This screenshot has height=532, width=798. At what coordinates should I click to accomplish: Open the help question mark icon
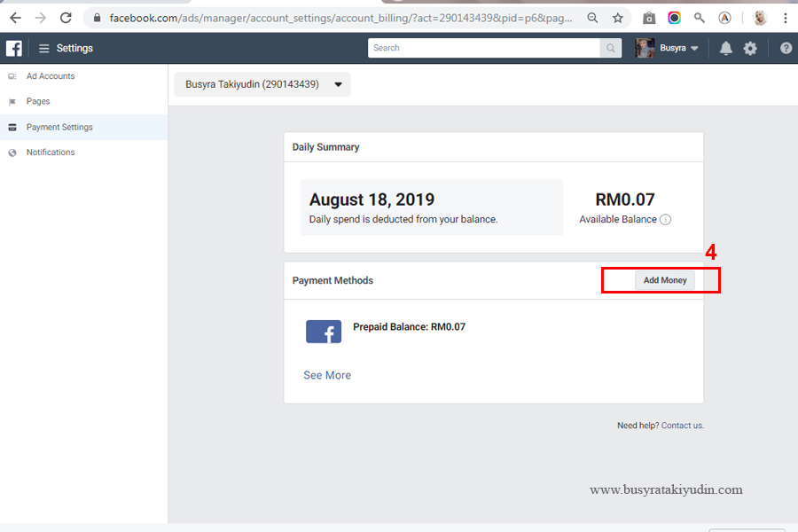pyautogui.click(x=785, y=48)
